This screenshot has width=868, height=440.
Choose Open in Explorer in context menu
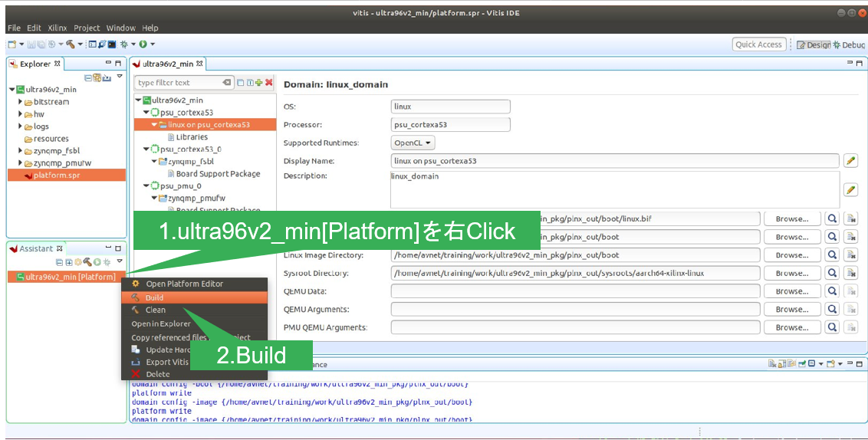tap(194, 323)
